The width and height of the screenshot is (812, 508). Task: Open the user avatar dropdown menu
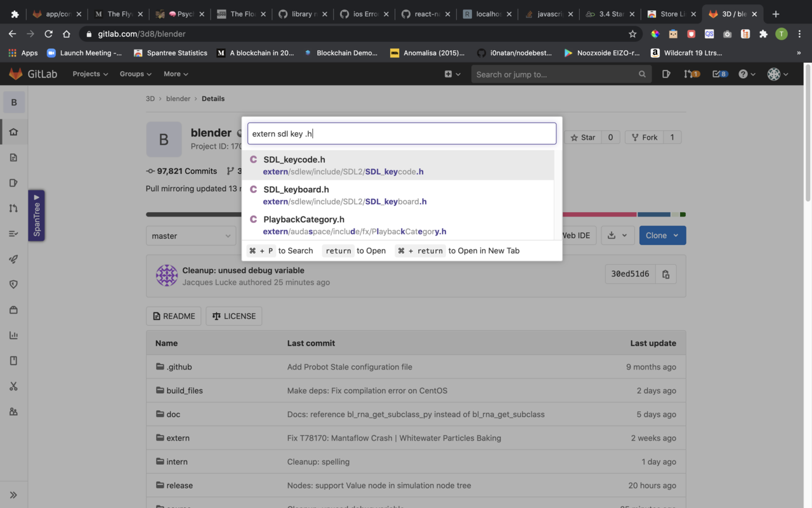tap(778, 74)
